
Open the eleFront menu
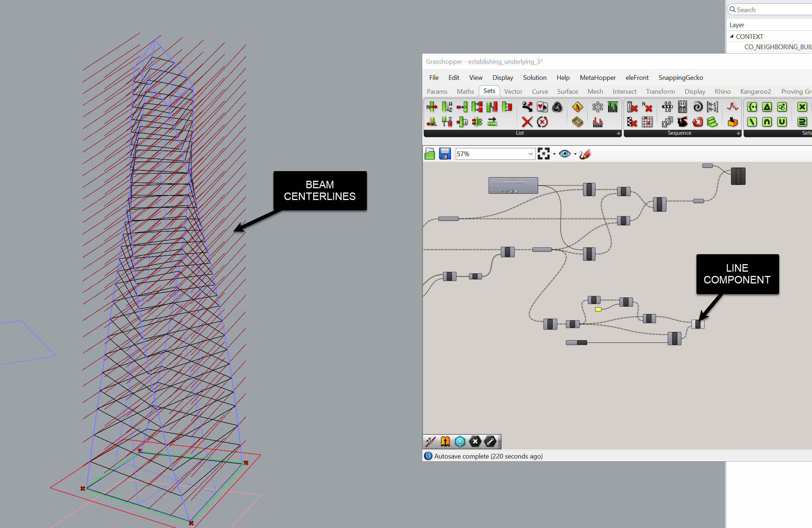point(637,78)
